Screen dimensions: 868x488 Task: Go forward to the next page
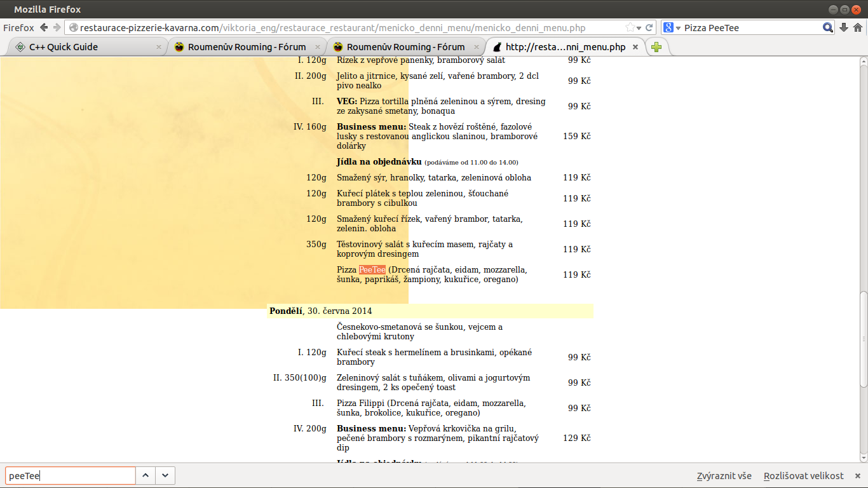click(x=57, y=28)
